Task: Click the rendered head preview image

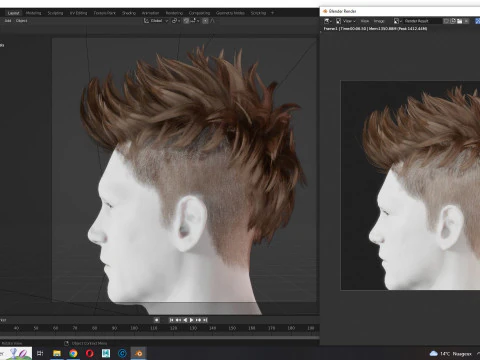Action: click(410, 185)
